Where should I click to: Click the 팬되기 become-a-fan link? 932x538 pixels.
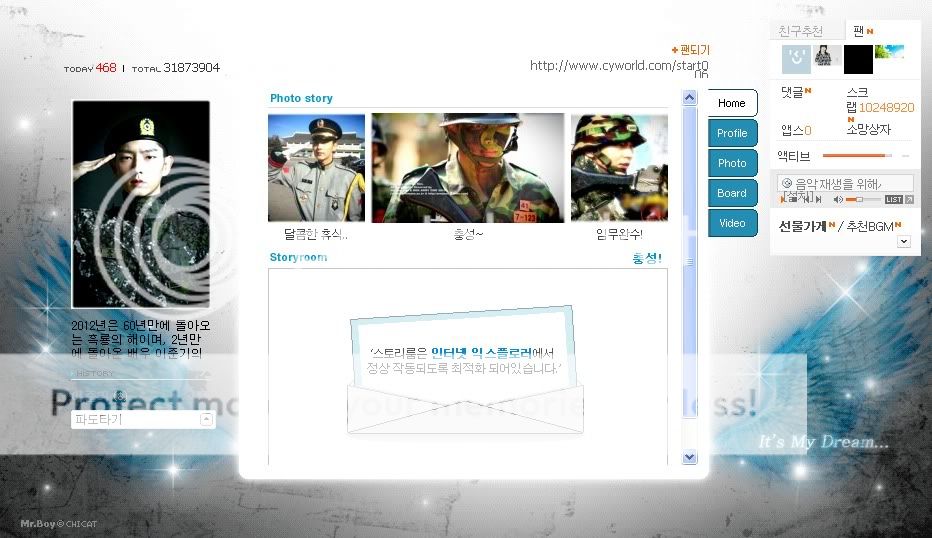pos(691,50)
